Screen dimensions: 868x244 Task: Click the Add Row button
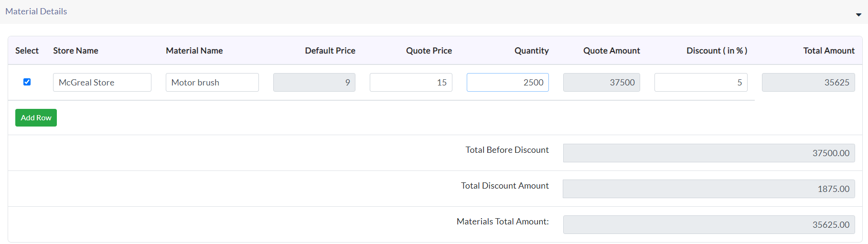point(36,118)
